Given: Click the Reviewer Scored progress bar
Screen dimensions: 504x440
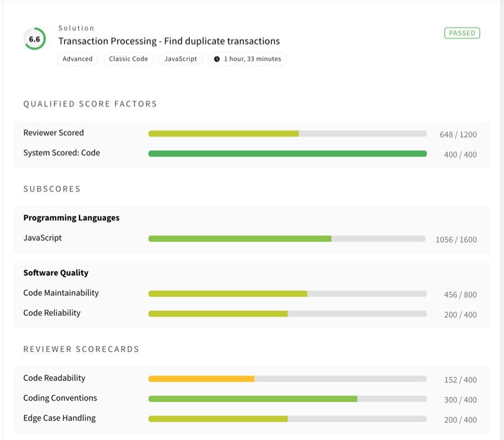Looking at the screenshot, I should pyautogui.click(x=287, y=134).
